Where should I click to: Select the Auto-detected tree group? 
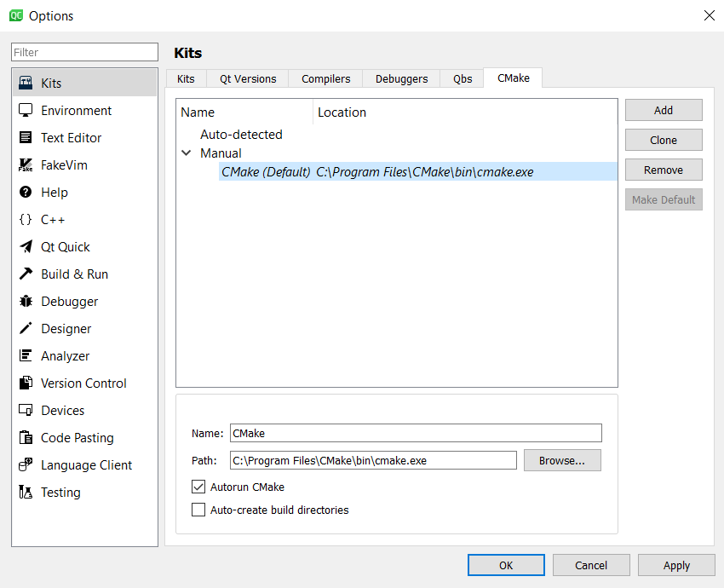coord(241,135)
